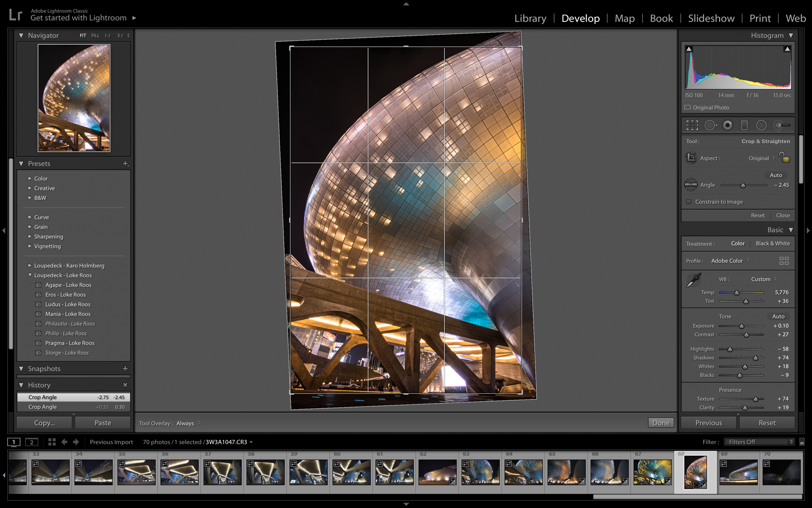Collapse the Loupedeck - Loke Roos group

30,275
